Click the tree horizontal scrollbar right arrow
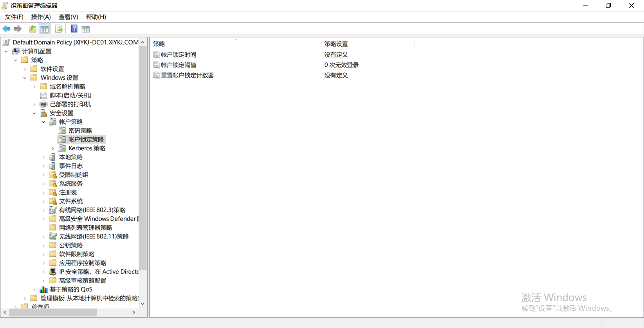This screenshot has height=328, width=644. tap(134, 312)
